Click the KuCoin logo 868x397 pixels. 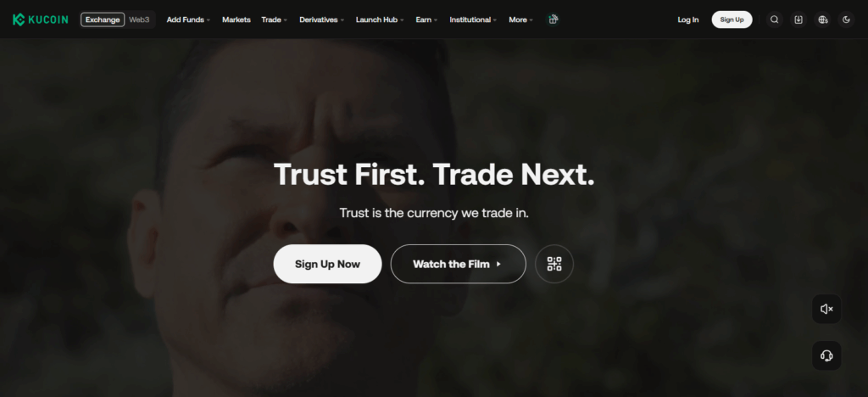tap(41, 20)
